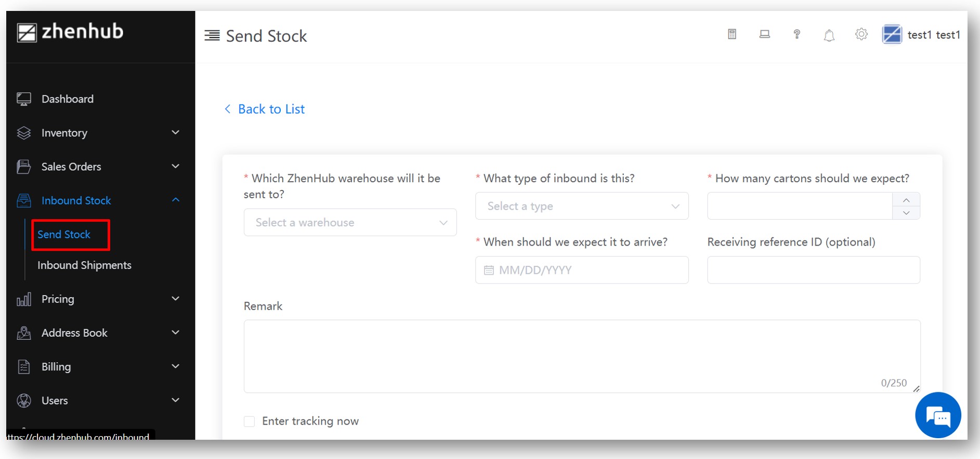This screenshot has width=980, height=459.
Task: Open Inbound Shipments submenu item
Action: 84,265
